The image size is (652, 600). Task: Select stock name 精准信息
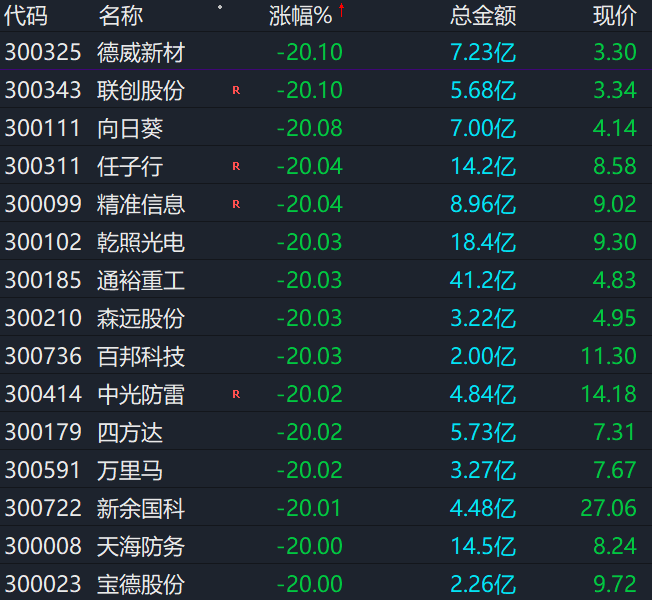141,205
